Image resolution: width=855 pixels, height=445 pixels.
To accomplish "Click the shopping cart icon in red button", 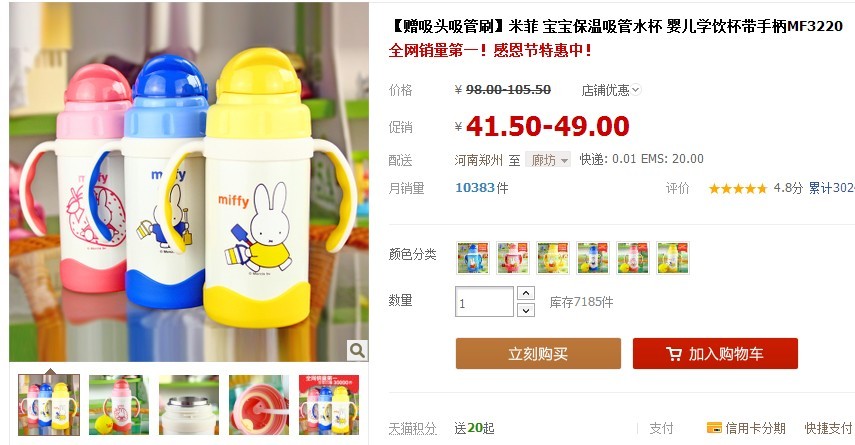I will tap(674, 354).
